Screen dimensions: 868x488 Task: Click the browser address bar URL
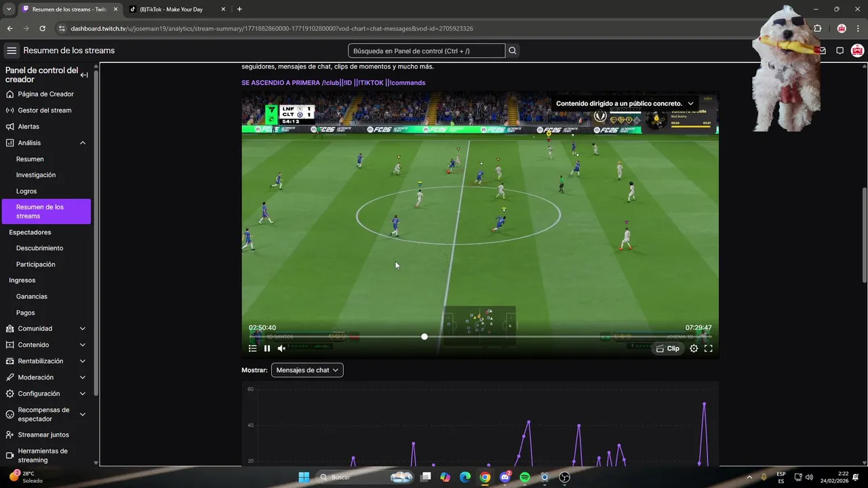272,28
